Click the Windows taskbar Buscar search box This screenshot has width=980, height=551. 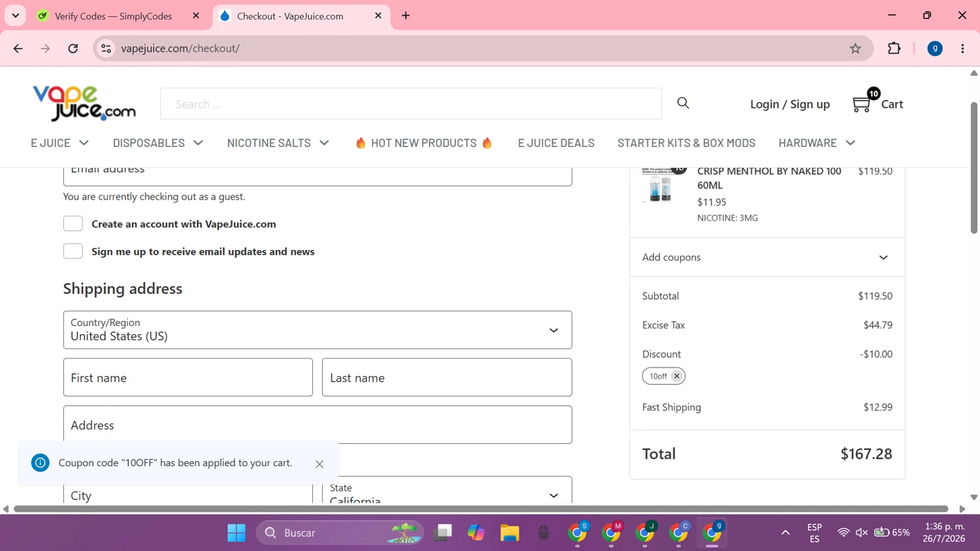pyautogui.click(x=340, y=533)
